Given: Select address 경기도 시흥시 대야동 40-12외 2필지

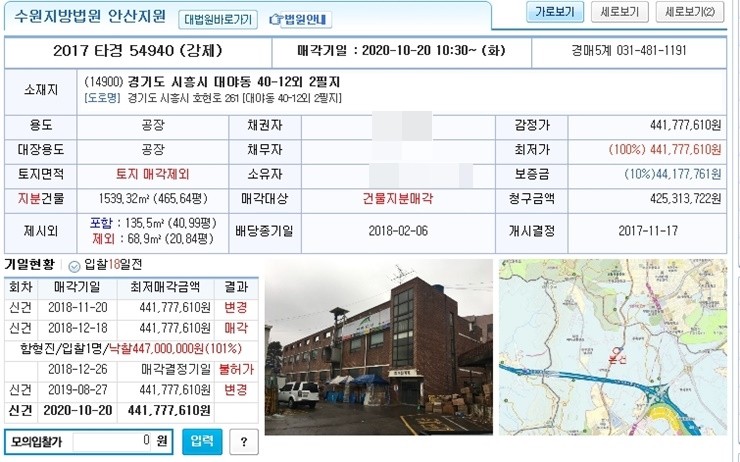Looking at the screenshot, I should pyautogui.click(x=234, y=82).
